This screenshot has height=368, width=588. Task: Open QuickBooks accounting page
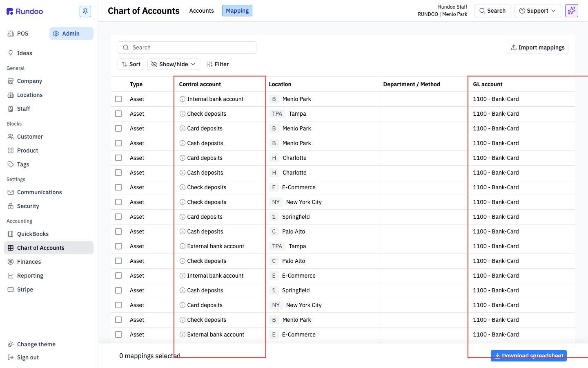(x=49, y=234)
